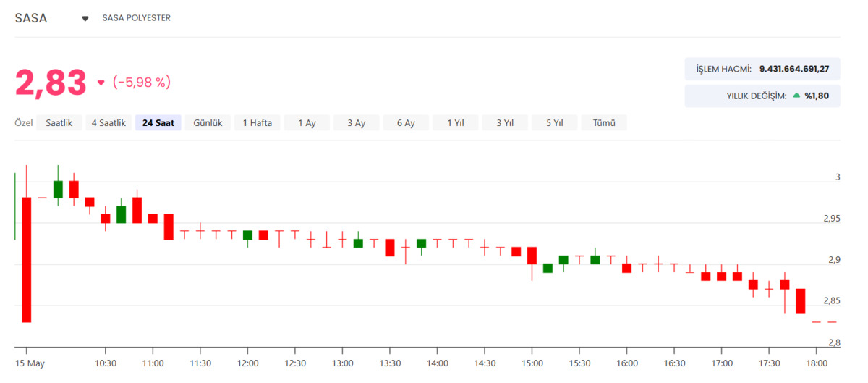This screenshot has height=383, width=868.
Task: Click the 15 May x-axis label
Action: [x=30, y=363]
